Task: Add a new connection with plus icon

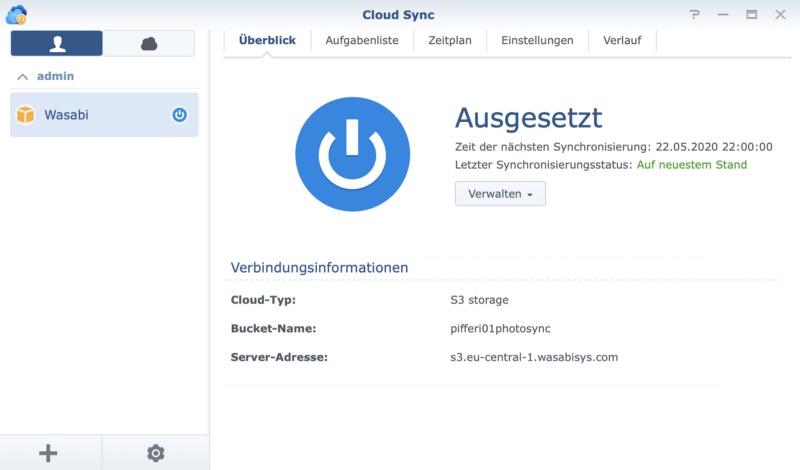Action: pos(48,453)
